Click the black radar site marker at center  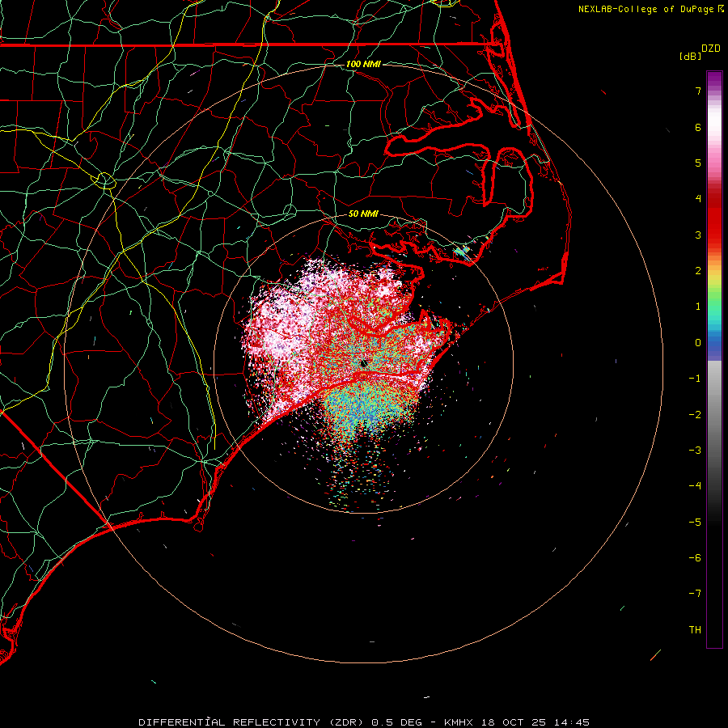coord(364,363)
